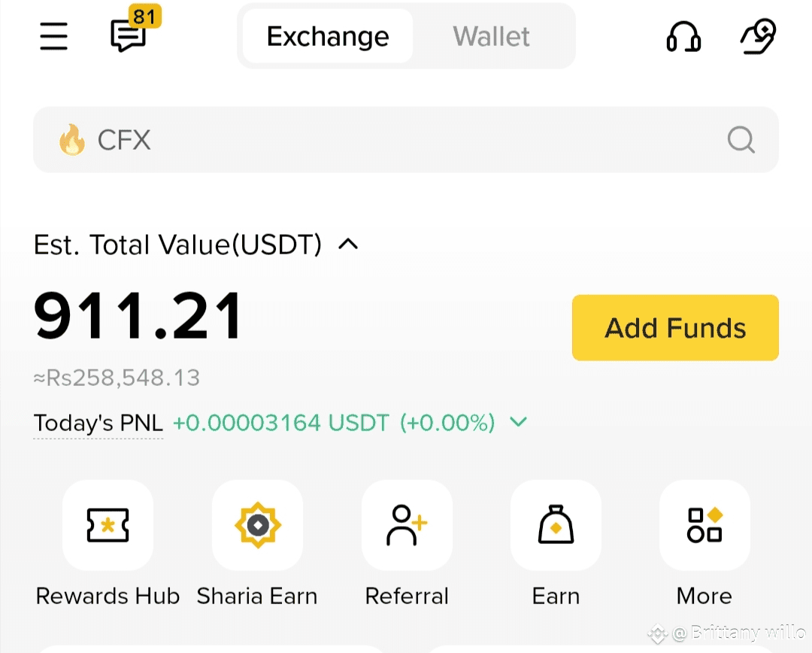Expand Today's PNL details chevron
812x653 pixels.
pos(518,422)
